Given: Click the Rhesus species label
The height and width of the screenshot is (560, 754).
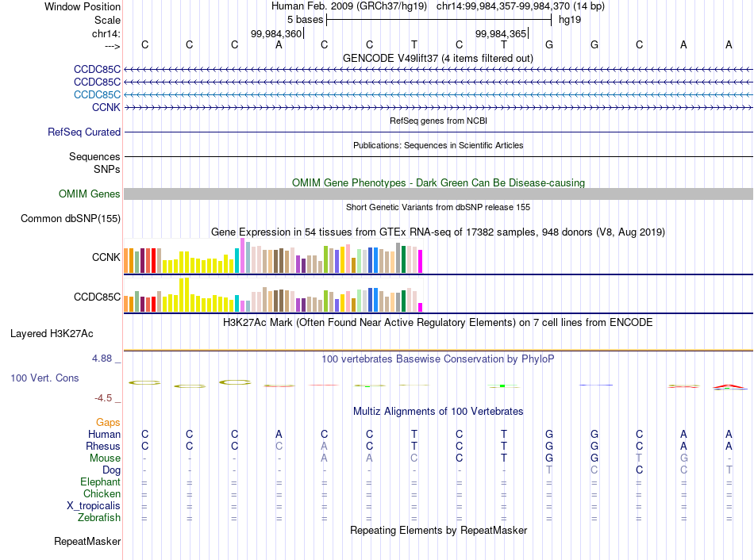Looking at the screenshot, I should point(103,446).
